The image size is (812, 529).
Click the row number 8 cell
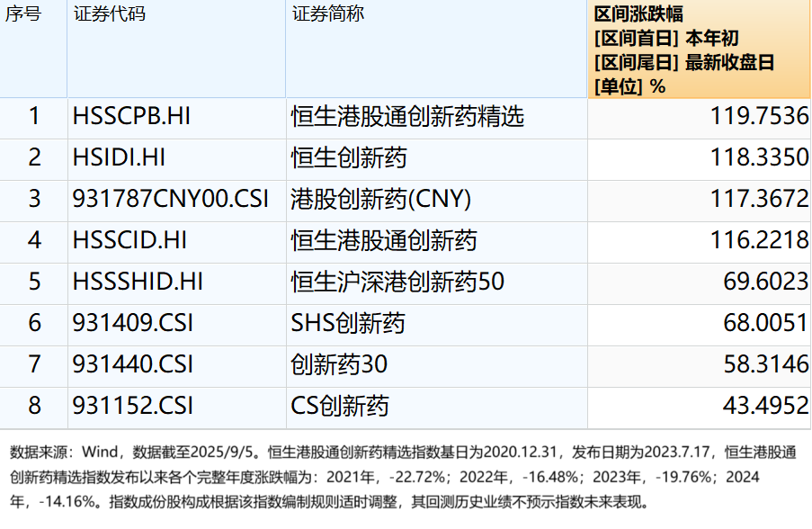pyautogui.click(x=33, y=406)
